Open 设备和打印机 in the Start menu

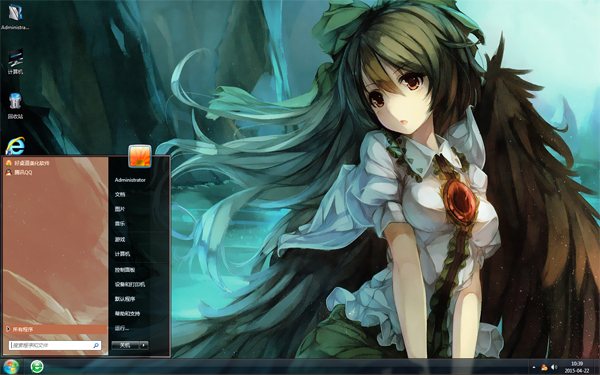coord(130,284)
